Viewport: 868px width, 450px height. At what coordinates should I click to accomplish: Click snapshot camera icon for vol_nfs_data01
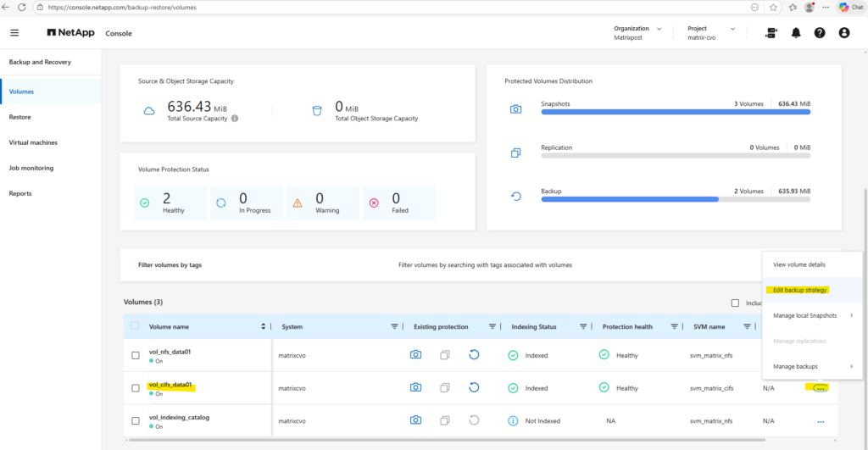tap(415, 355)
